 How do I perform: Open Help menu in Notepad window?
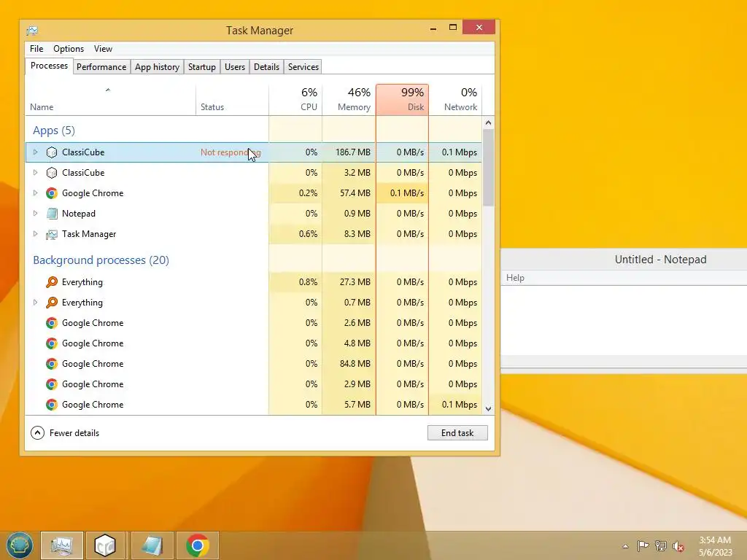coord(515,278)
